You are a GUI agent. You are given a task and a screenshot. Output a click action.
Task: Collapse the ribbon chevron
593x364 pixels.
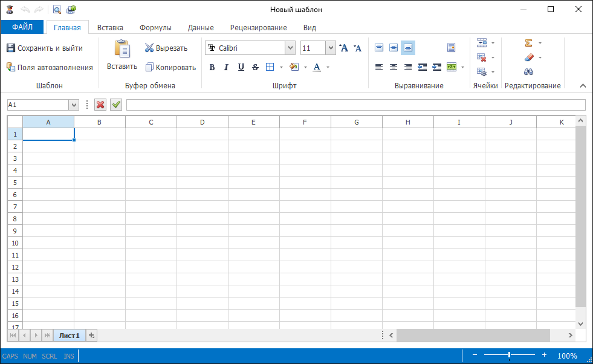click(x=583, y=85)
